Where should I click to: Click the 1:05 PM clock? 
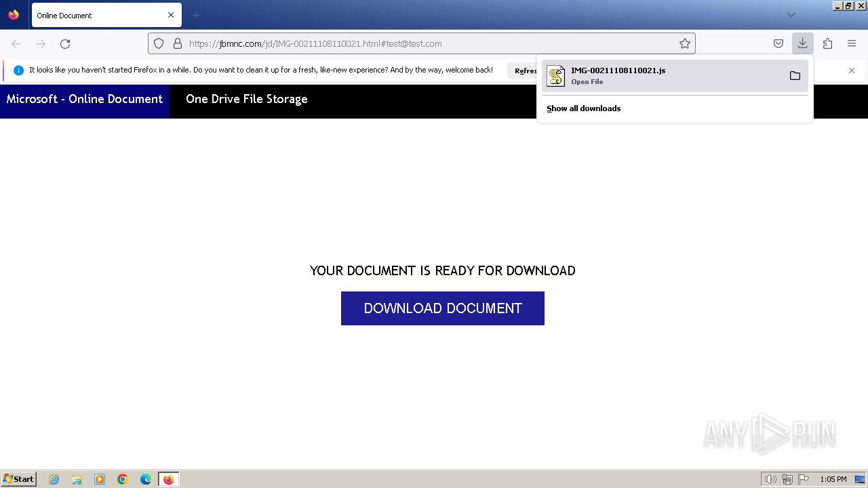coord(833,479)
